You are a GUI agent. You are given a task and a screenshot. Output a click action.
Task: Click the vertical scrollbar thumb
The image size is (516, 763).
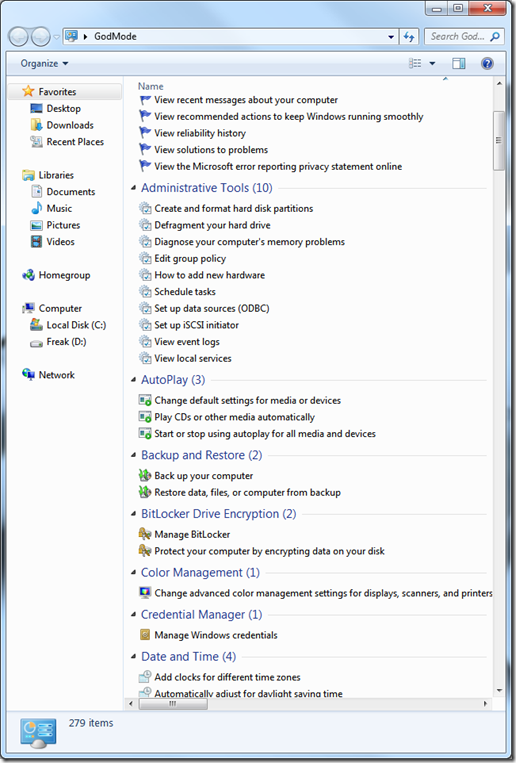[499, 141]
